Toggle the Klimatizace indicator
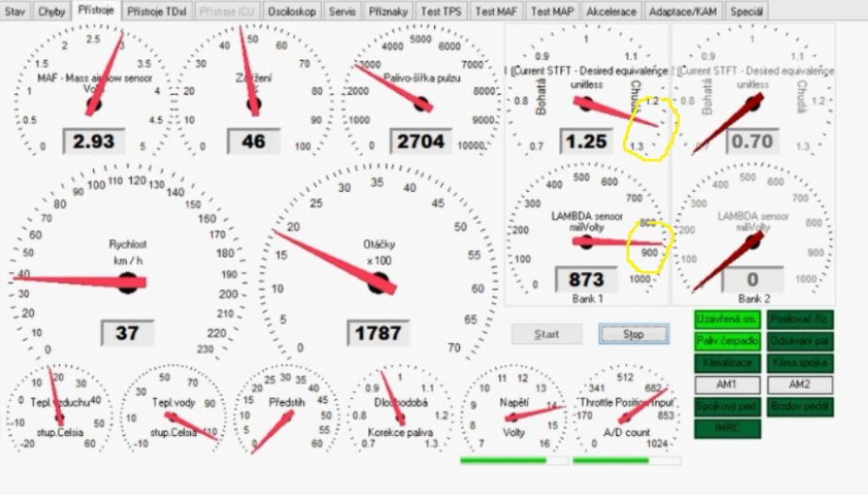868x495 pixels. [x=727, y=363]
